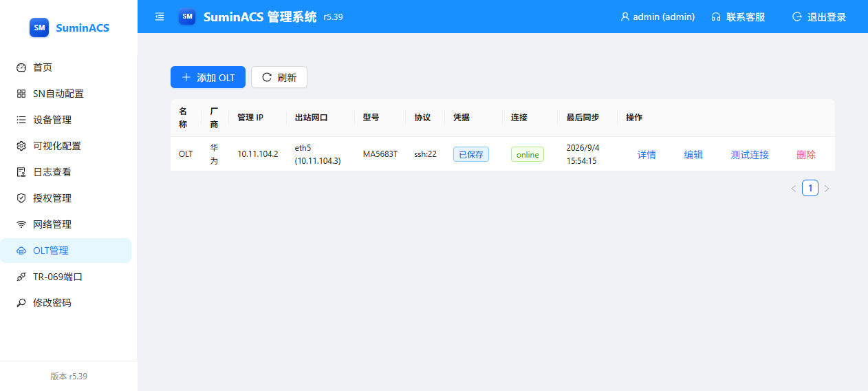Click the document icon next to 日志查看

[21, 172]
